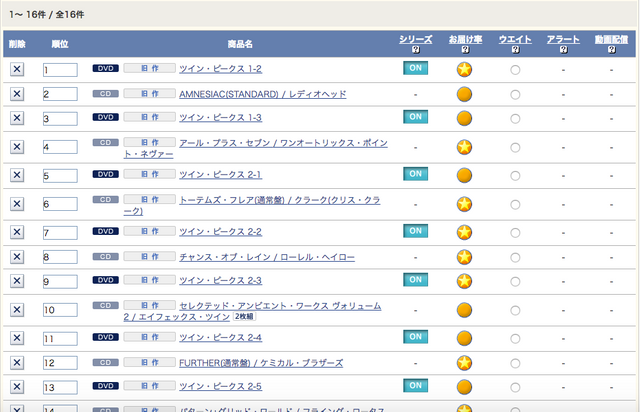Focus rank input showing 8
This screenshot has width=640, height=412.
point(60,257)
